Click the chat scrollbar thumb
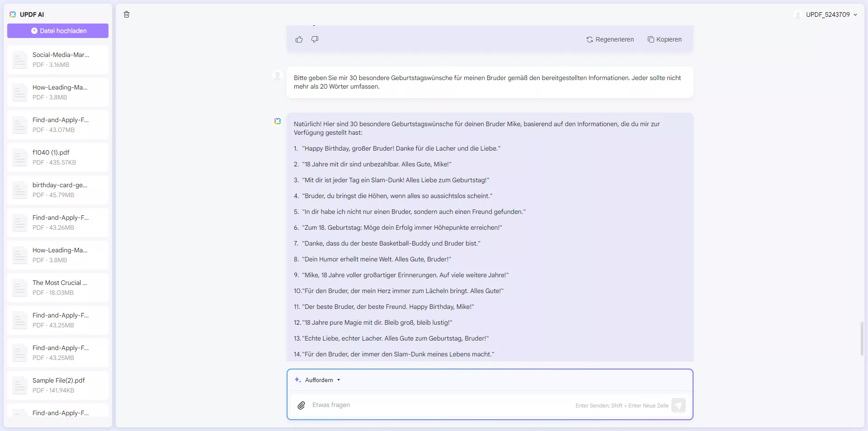Image resolution: width=868 pixels, height=431 pixels. click(x=862, y=339)
